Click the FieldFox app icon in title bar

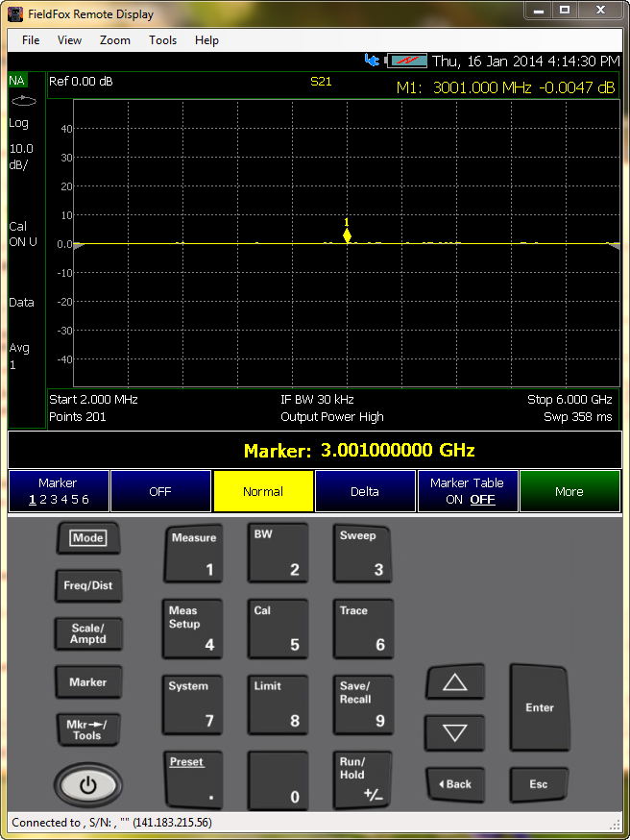(15, 14)
